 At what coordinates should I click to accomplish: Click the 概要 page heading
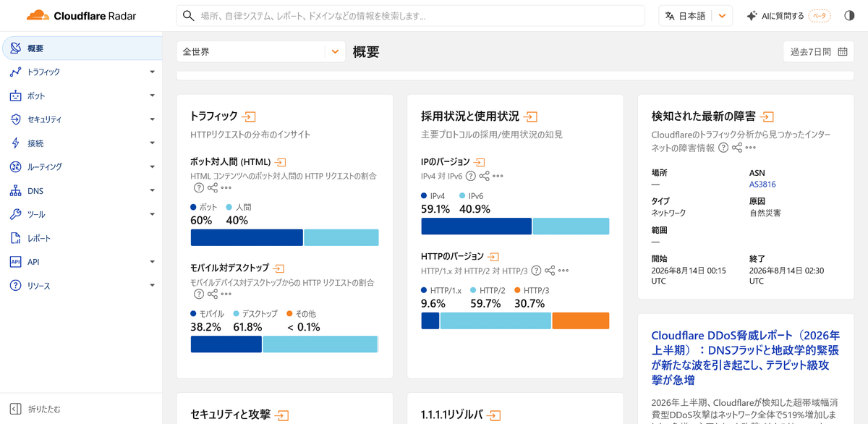(x=366, y=51)
